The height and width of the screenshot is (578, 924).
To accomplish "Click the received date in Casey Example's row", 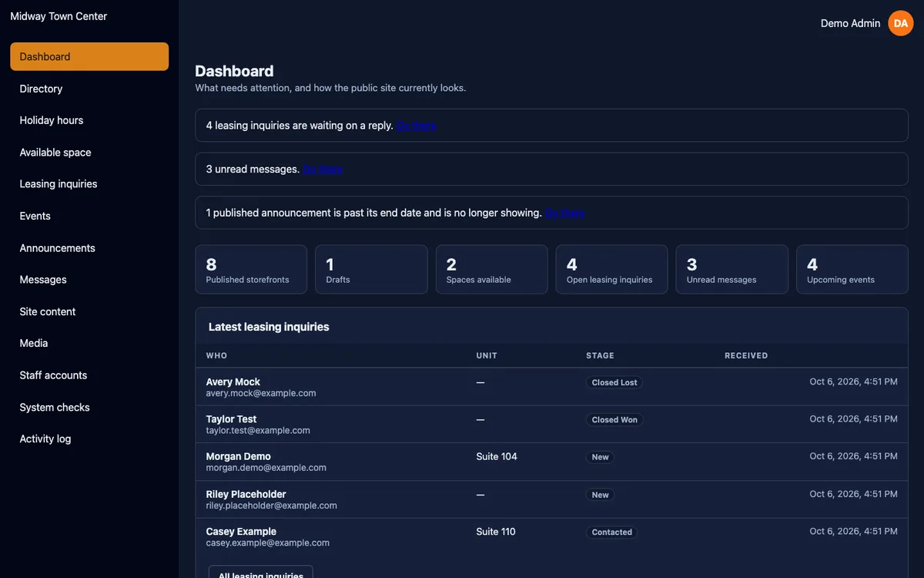I will (853, 532).
